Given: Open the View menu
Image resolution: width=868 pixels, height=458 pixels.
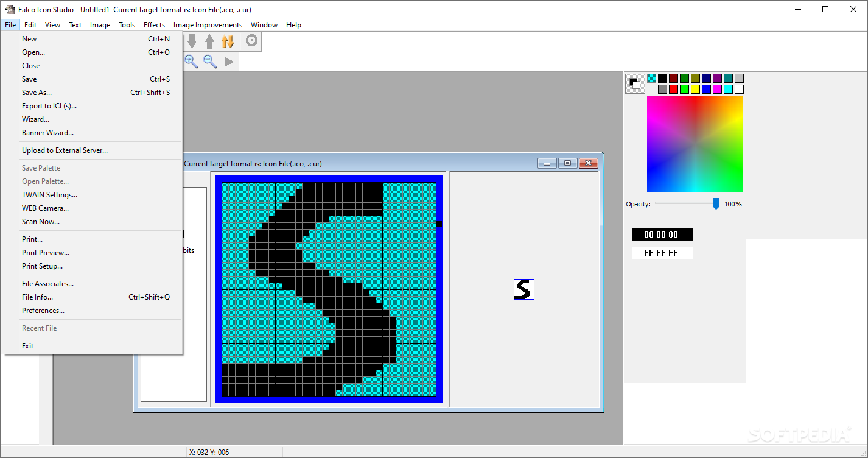Looking at the screenshot, I should click(x=53, y=25).
